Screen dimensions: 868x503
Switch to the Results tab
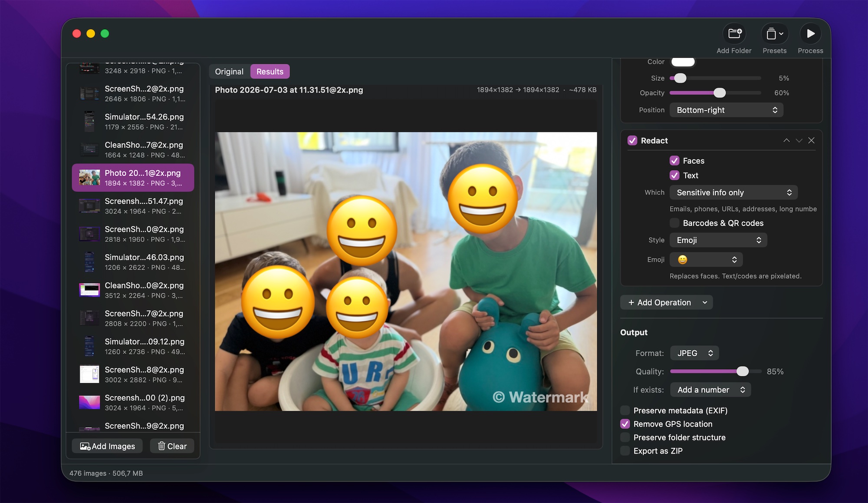(x=270, y=72)
